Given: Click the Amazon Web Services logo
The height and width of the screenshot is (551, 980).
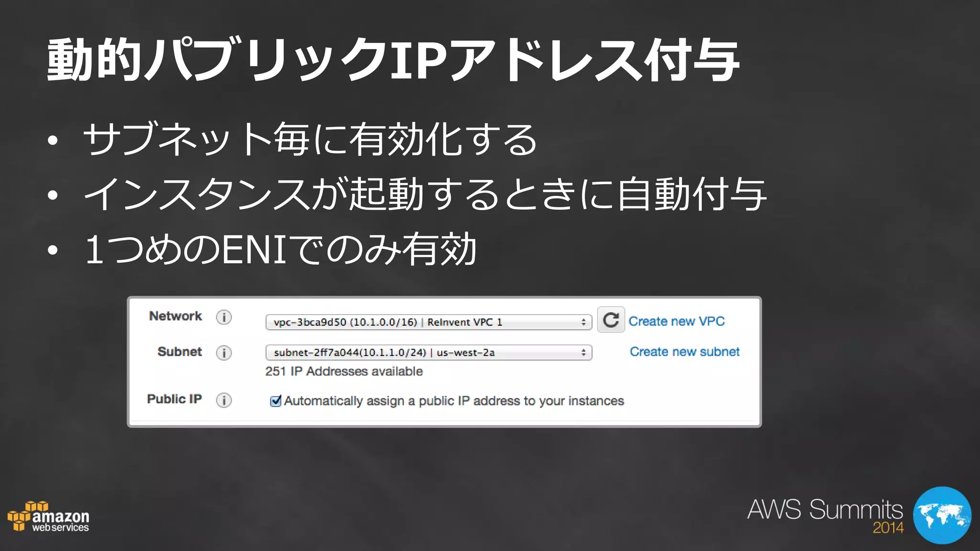Looking at the screenshot, I should [48, 517].
